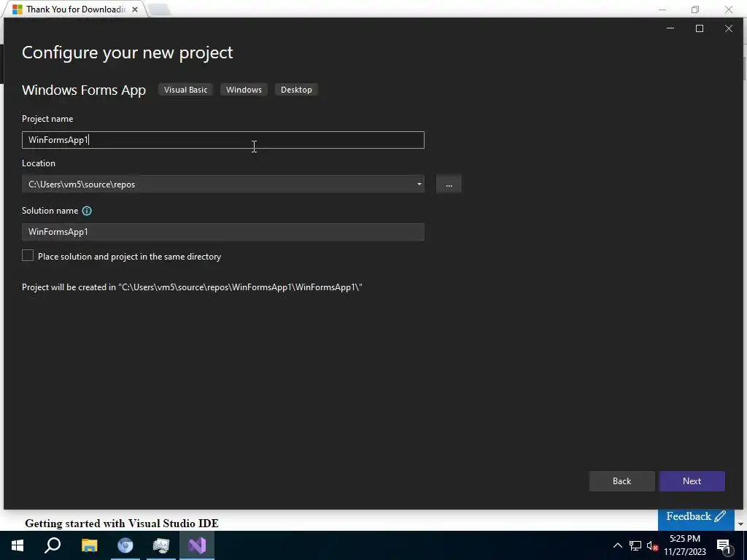Click the Desktop tag

click(296, 90)
